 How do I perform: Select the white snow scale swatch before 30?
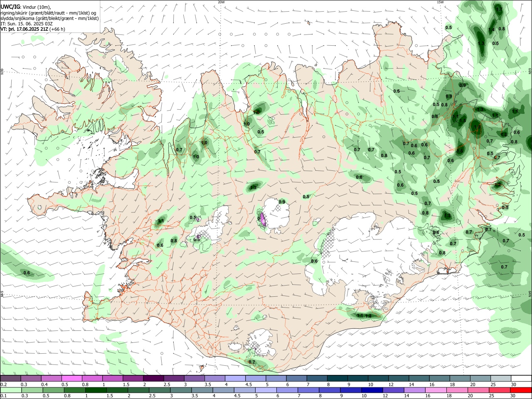tap(521, 378)
